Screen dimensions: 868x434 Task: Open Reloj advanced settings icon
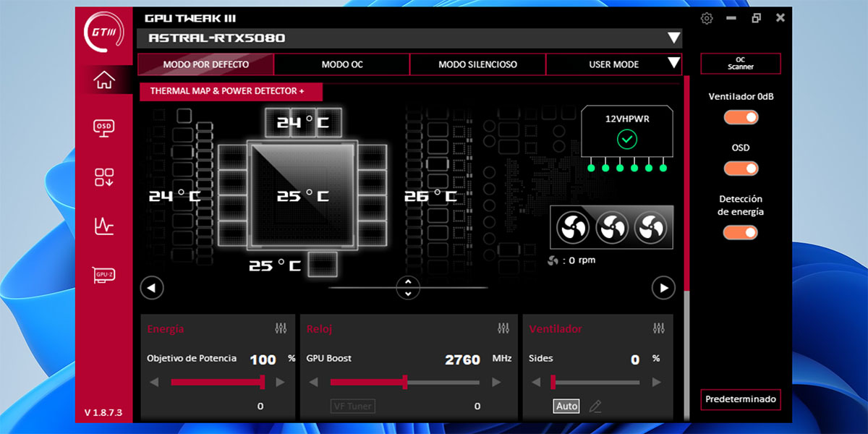coord(503,328)
